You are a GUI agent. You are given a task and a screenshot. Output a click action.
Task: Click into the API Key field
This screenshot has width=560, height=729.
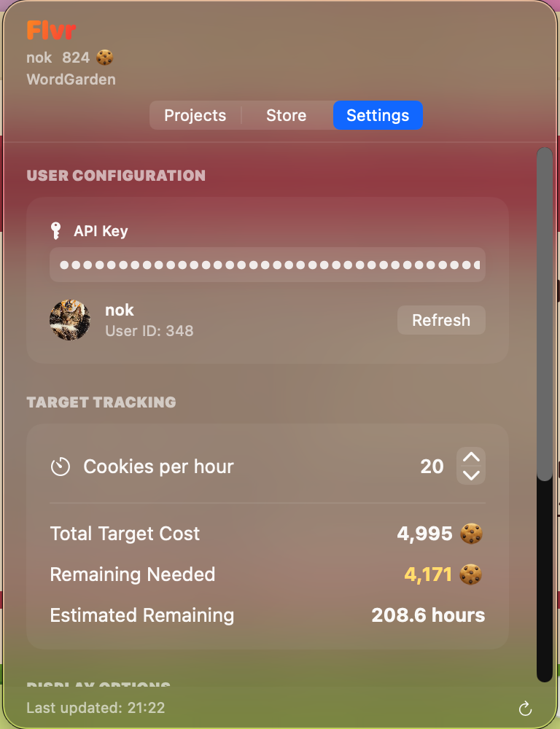tap(267, 265)
